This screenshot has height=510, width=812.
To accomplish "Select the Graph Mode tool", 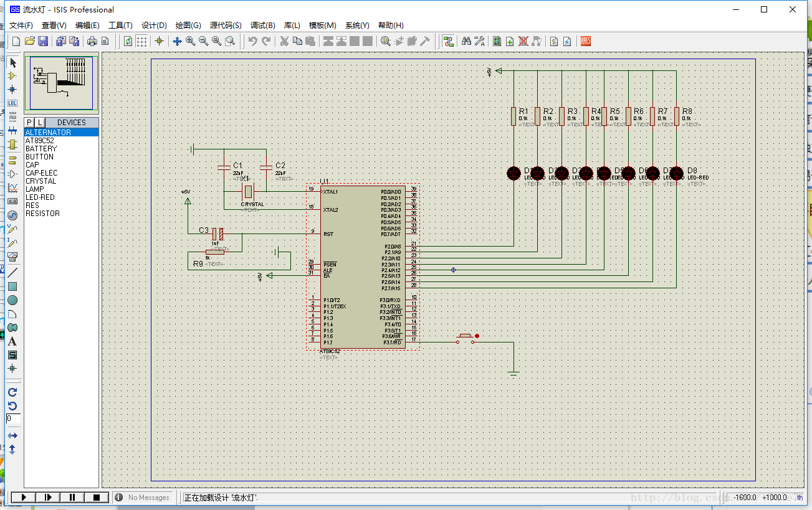I will pos(12,187).
